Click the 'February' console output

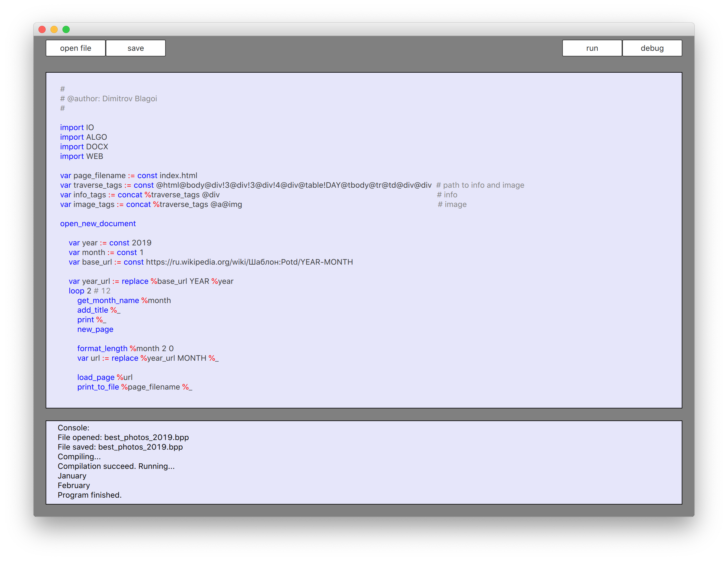pos(74,486)
